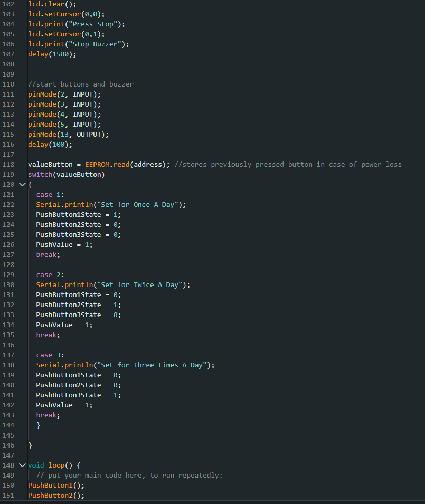Click the delay(1500); statement
This screenshot has height=504, width=425.
[52, 54]
